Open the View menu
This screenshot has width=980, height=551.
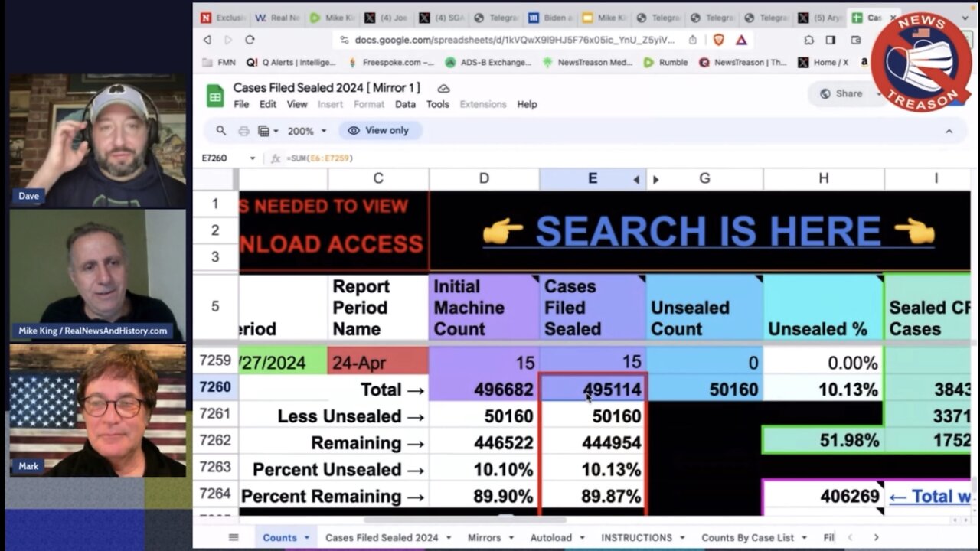click(x=297, y=104)
